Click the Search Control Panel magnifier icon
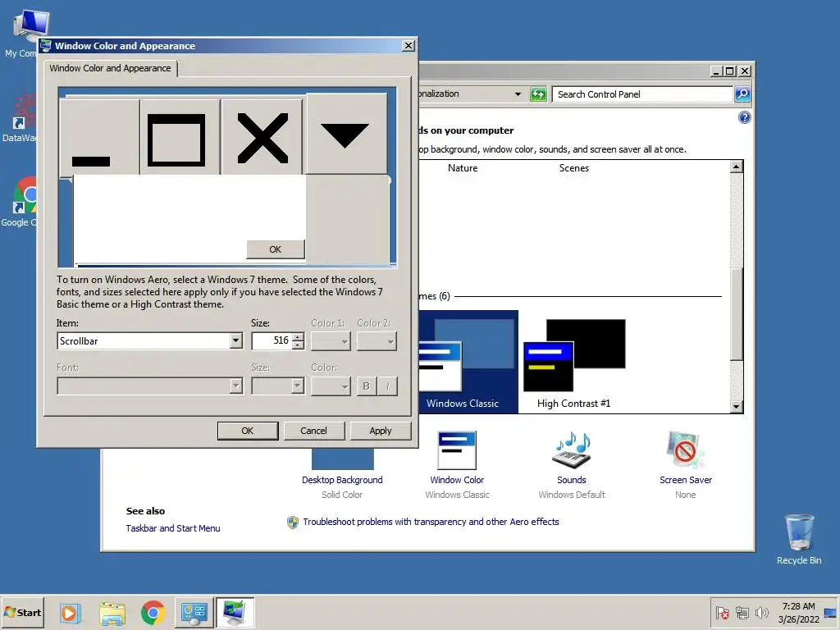This screenshot has width=840, height=630. [x=742, y=94]
